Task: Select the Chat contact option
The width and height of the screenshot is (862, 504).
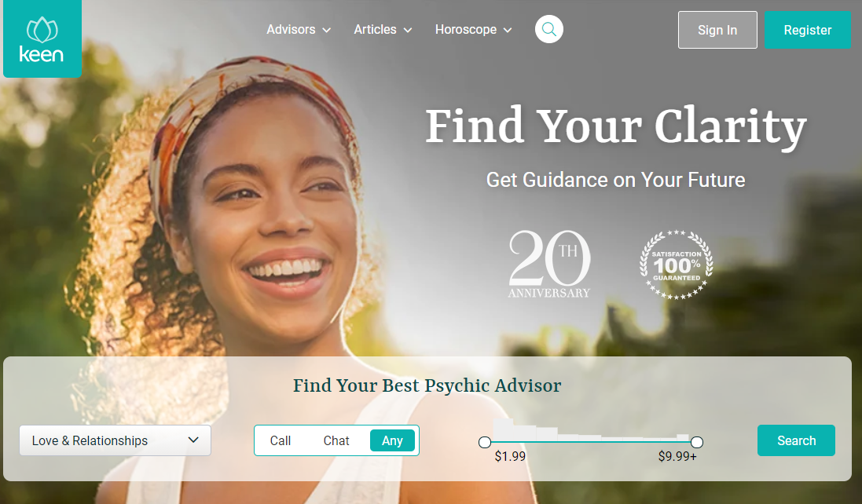Action: [x=336, y=441]
